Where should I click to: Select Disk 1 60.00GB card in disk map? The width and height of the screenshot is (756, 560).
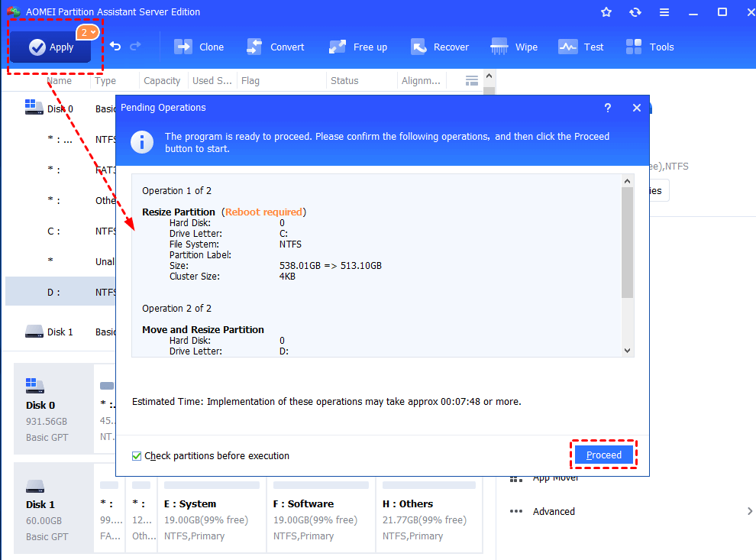53,508
